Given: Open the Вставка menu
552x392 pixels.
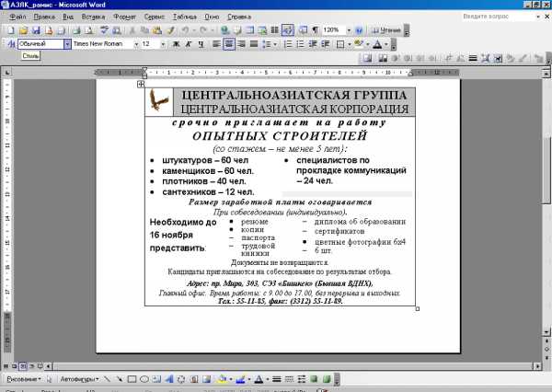Looking at the screenshot, I should (x=93, y=17).
